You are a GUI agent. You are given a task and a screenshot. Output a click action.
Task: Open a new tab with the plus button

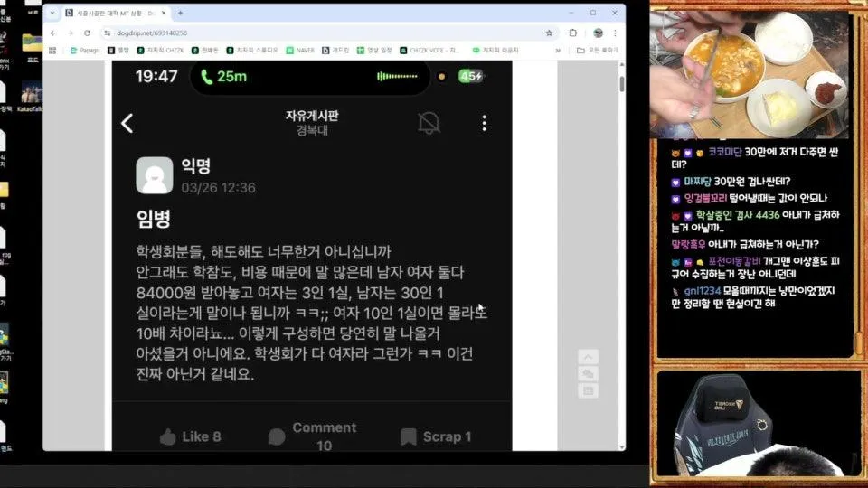coord(181,13)
